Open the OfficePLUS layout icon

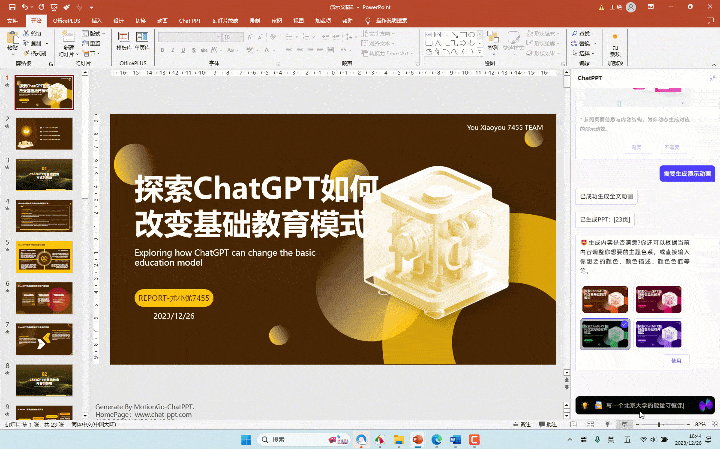[142, 37]
